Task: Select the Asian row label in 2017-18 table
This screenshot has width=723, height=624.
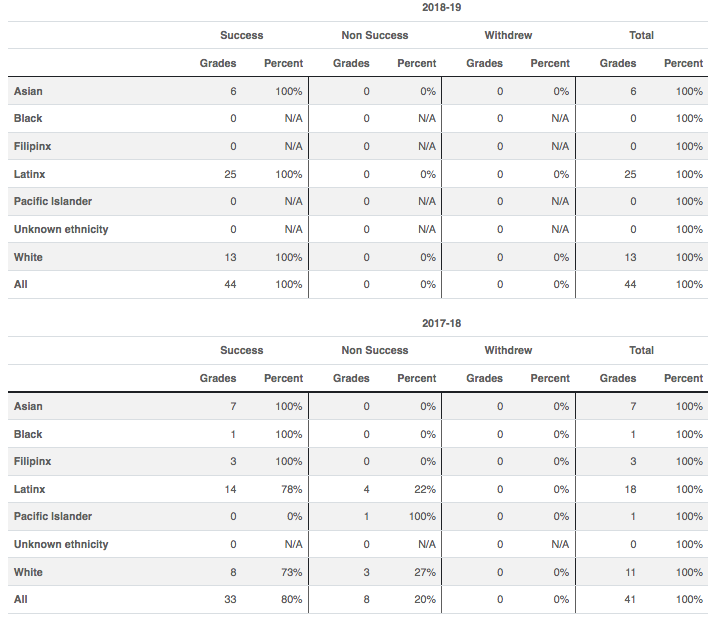Action: (x=28, y=407)
